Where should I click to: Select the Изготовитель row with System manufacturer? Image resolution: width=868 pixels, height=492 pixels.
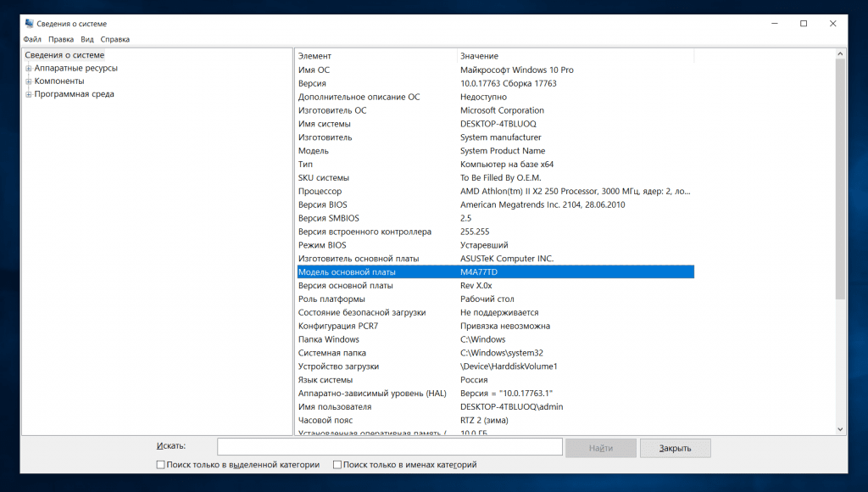click(495, 137)
